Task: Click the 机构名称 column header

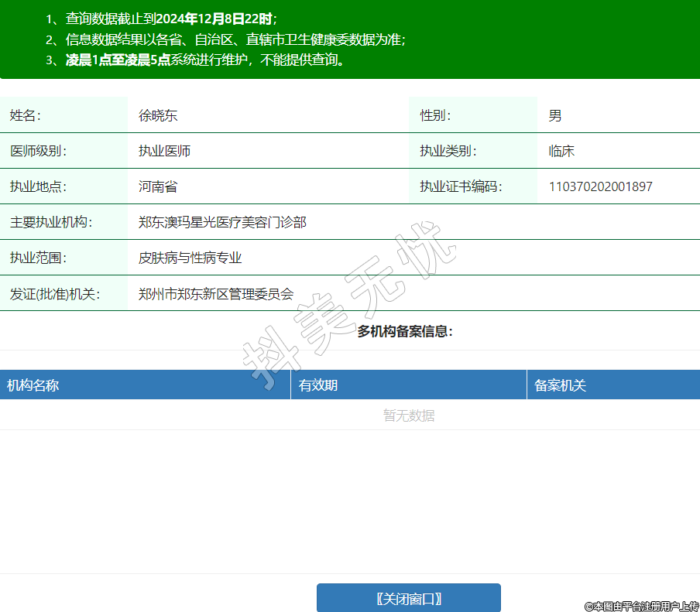Action: coord(33,385)
